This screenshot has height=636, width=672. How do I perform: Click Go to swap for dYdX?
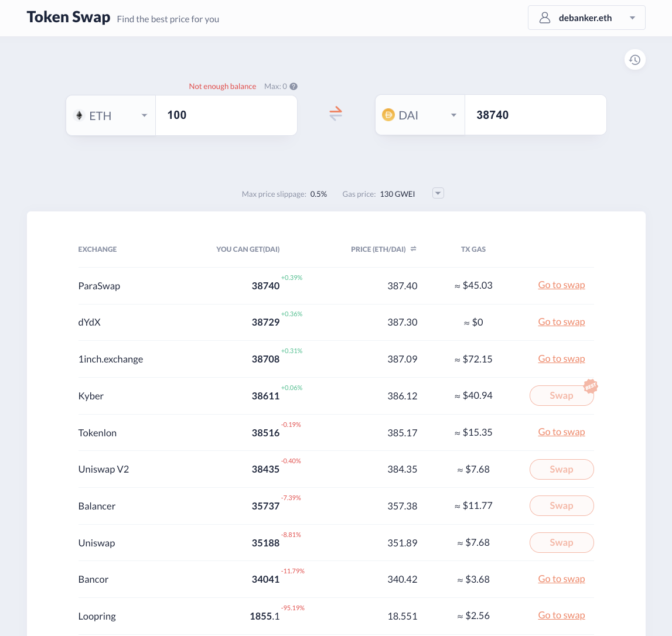561,322
